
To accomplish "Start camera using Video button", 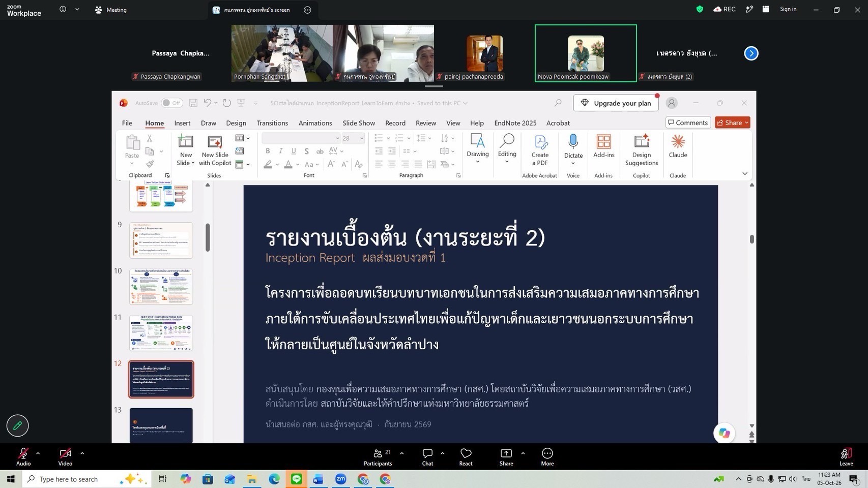I will pos(65,456).
